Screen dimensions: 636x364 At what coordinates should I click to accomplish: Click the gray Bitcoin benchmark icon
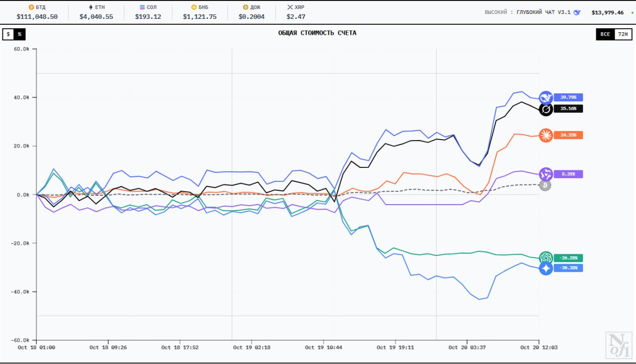click(545, 185)
